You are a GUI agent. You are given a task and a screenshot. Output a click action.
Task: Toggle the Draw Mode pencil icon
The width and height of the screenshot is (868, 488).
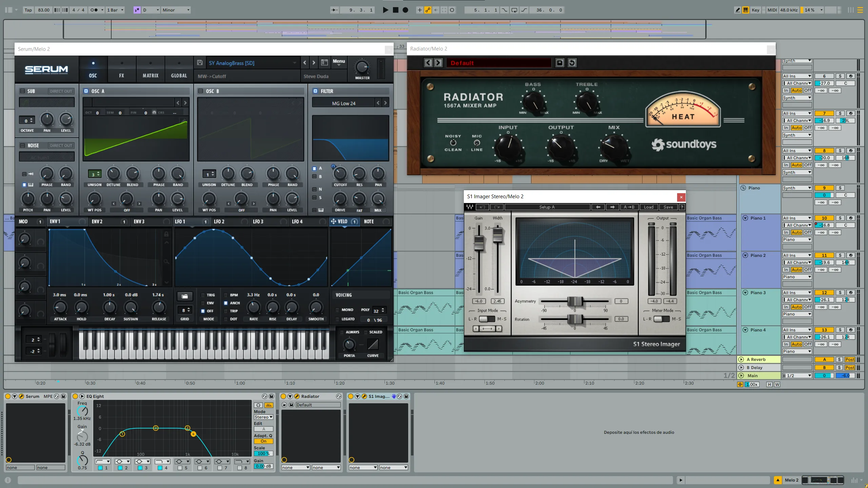tap(737, 10)
